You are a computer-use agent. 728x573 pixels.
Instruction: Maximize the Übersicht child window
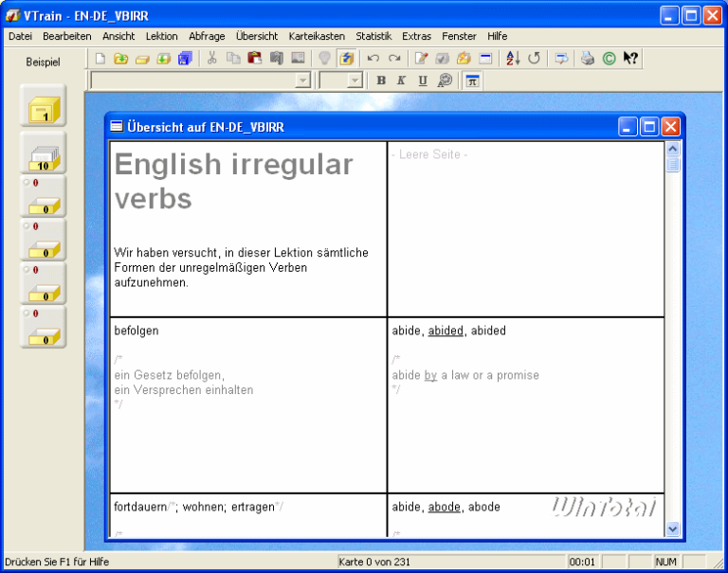(648, 127)
